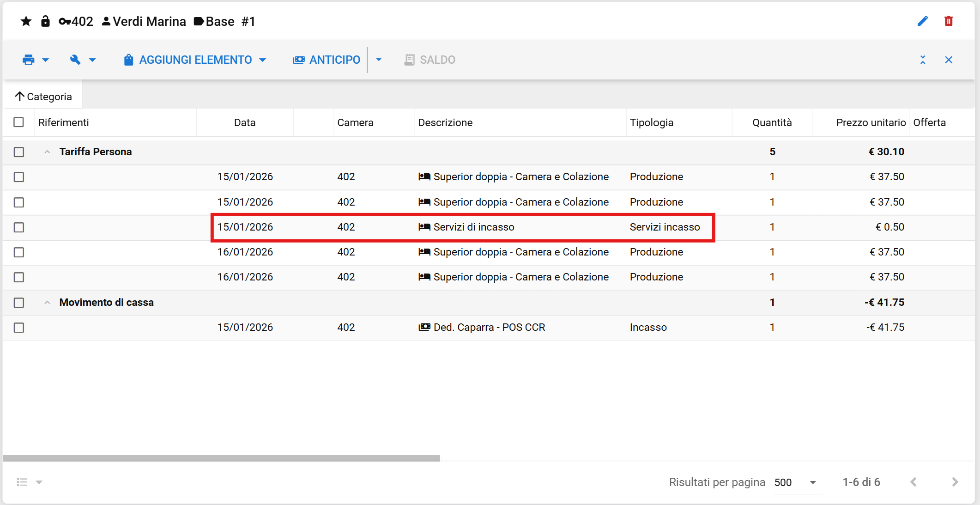
Task: Click the blue pencil edit icon
Action: coord(922,21)
